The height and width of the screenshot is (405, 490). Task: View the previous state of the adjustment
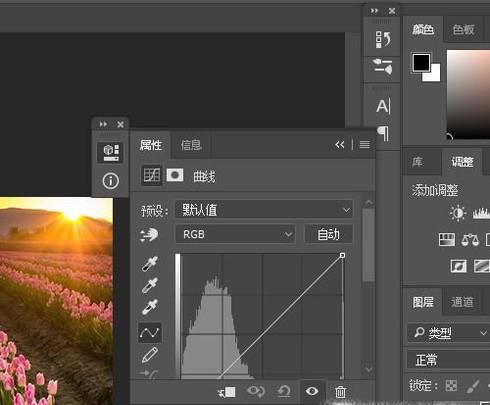coord(256,391)
